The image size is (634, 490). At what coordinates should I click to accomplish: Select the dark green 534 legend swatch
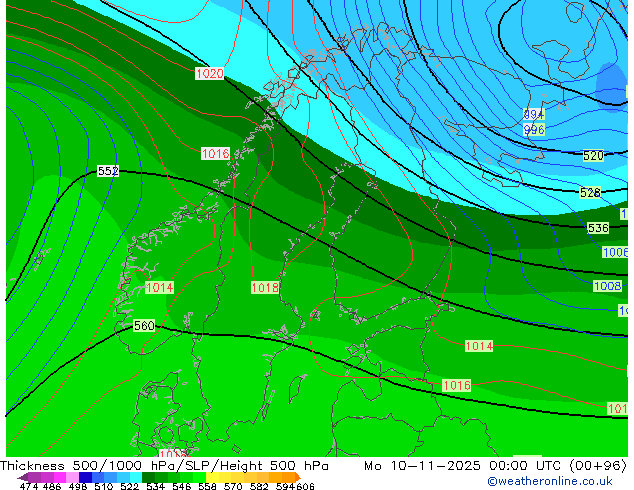pos(148,477)
